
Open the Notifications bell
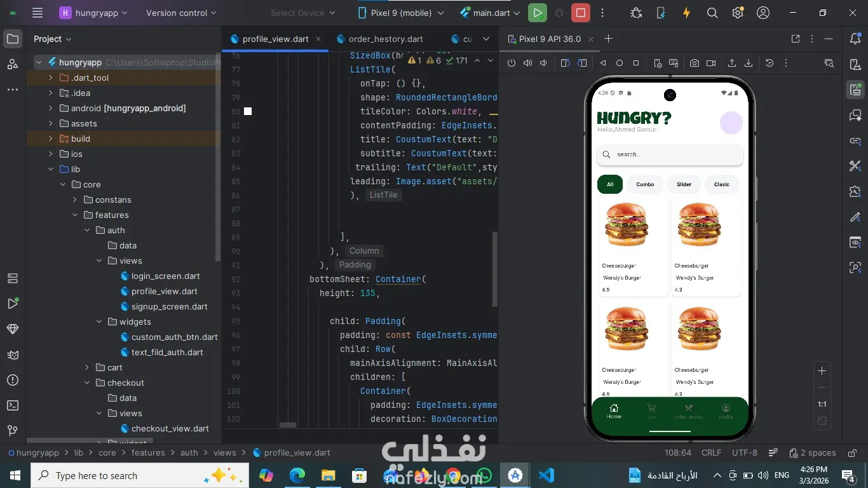pyautogui.click(x=855, y=39)
